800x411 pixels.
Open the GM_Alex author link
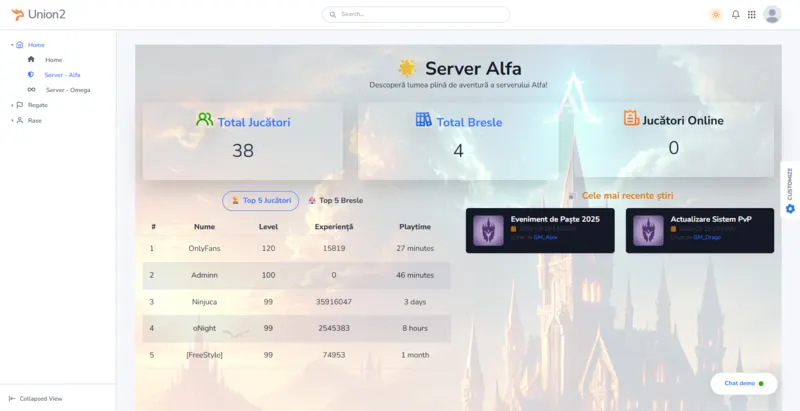pos(545,238)
